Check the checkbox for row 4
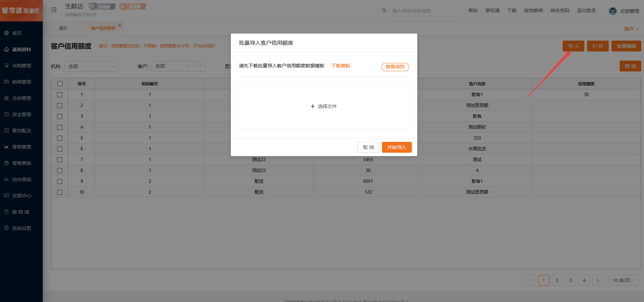Screen dimensions: 644x302 [60, 127]
